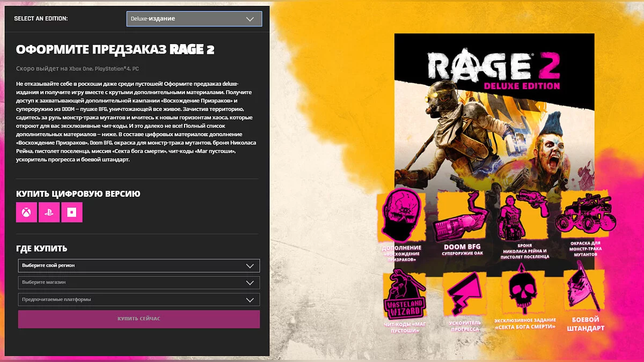Image resolution: width=644 pixels, height=362 pixels.
Task: Open the Предпочитаемые платформы dropdown
Action: click(139, 300)
